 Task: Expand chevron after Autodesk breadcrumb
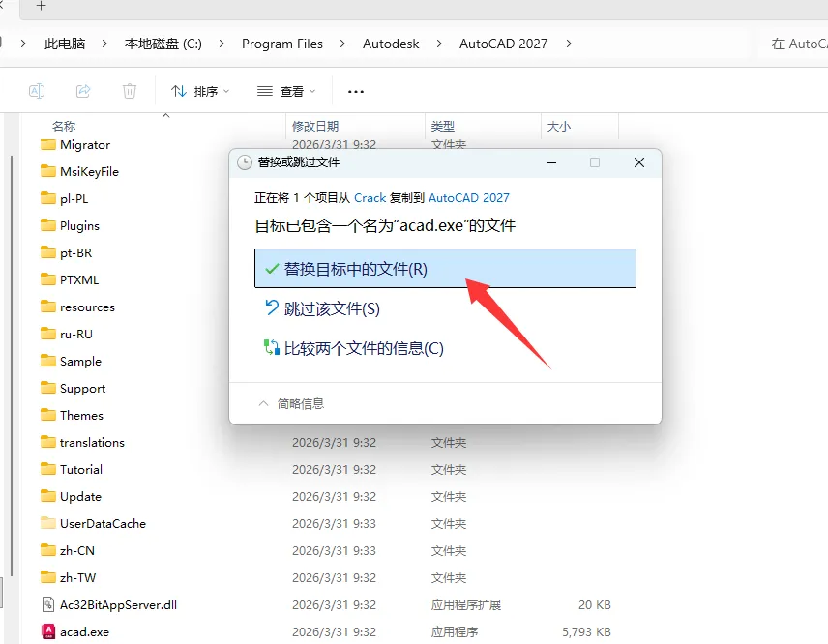point(439,44)
